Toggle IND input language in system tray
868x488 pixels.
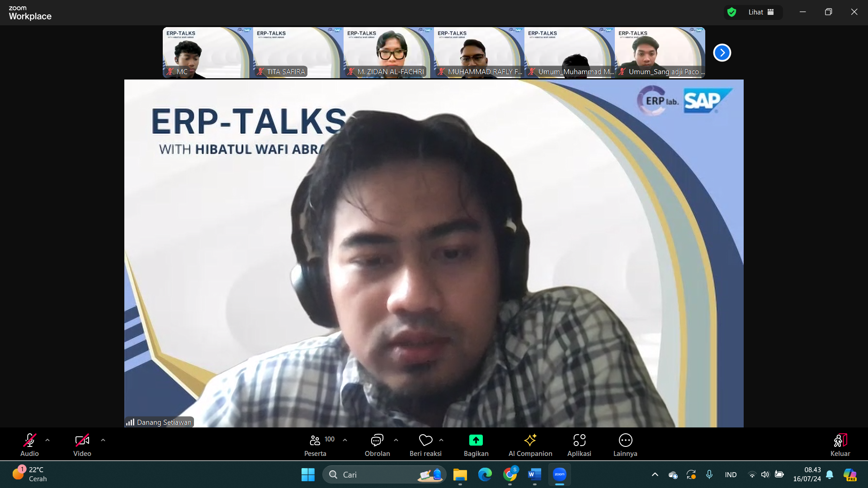[730, 474]
